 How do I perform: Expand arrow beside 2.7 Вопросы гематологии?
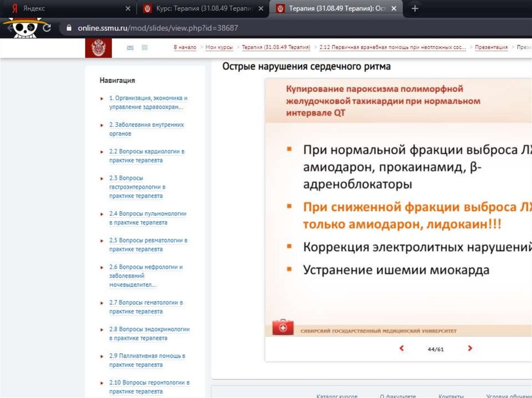pos(102,303)
